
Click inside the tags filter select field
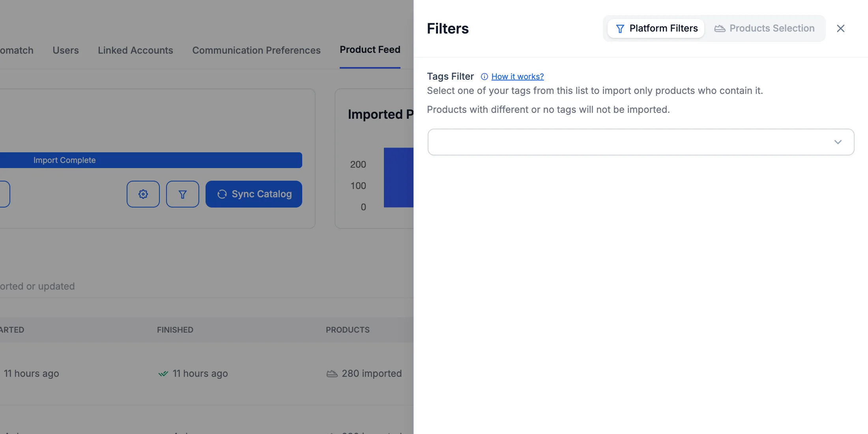641,142
